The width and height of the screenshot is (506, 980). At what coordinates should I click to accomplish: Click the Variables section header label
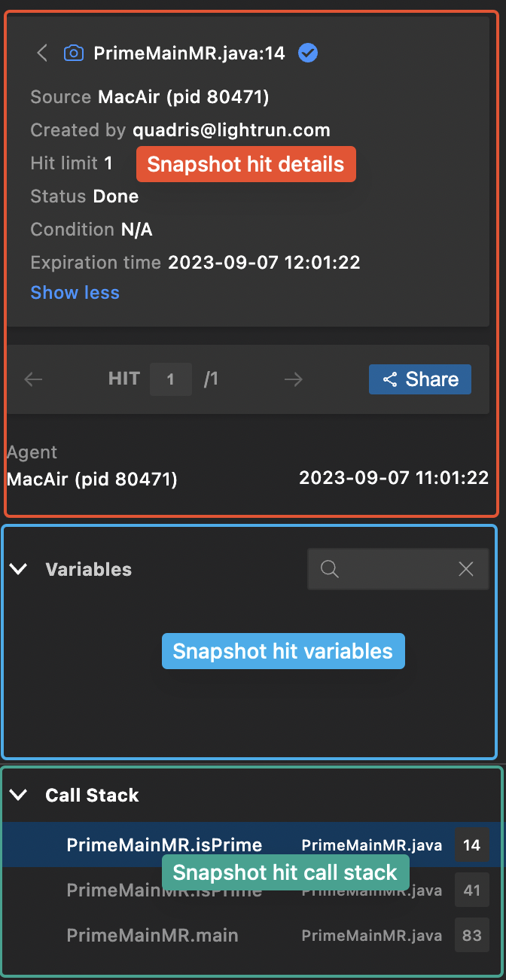tap(88, 569)
